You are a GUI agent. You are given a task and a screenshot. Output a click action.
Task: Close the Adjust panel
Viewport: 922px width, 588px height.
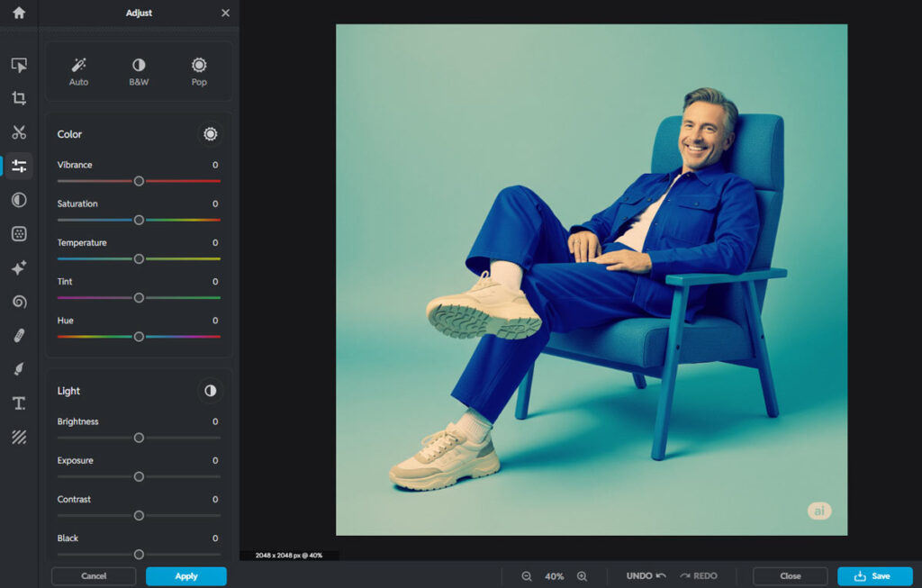[x=225, y=14]
